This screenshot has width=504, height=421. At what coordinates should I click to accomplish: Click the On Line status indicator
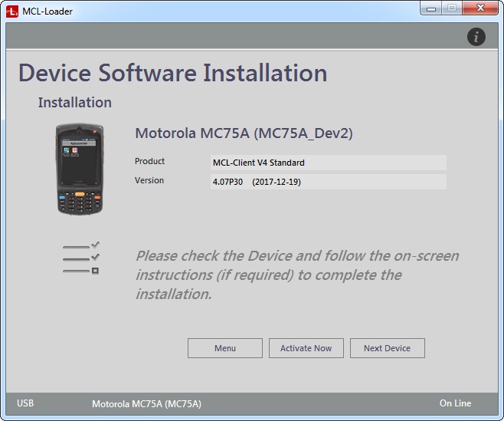pos(455,403)
